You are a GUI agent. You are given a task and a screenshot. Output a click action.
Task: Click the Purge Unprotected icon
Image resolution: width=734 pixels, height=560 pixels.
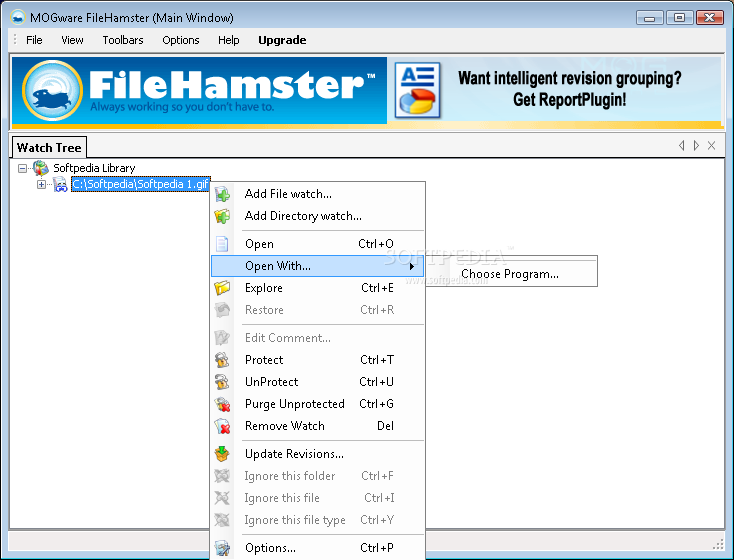click(222, 404)
